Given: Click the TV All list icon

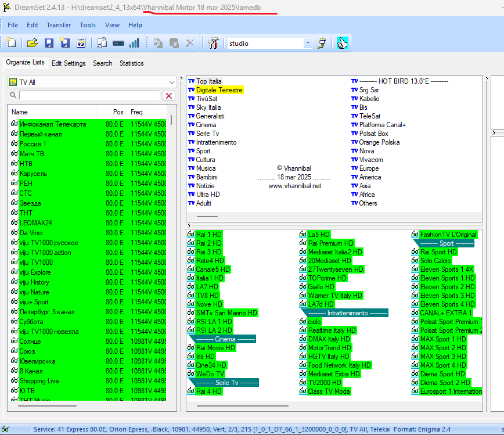Looking at the screenshot, I should tap(13, 82).
